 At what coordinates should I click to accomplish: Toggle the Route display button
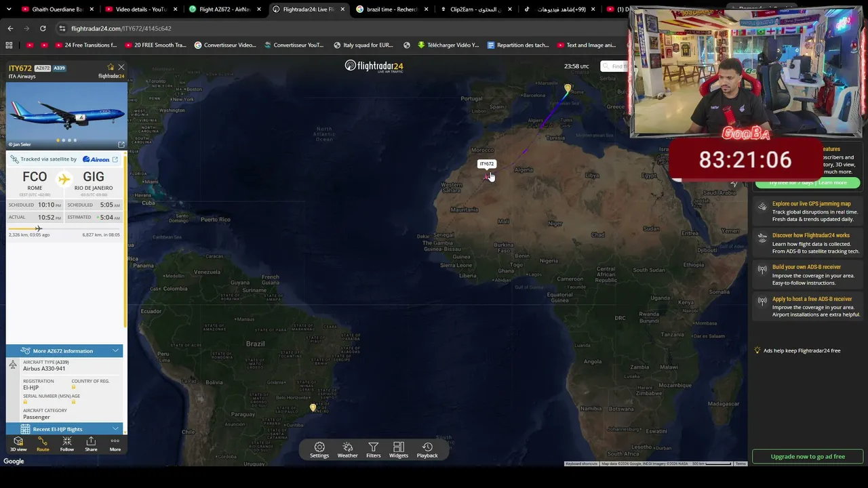43,445
